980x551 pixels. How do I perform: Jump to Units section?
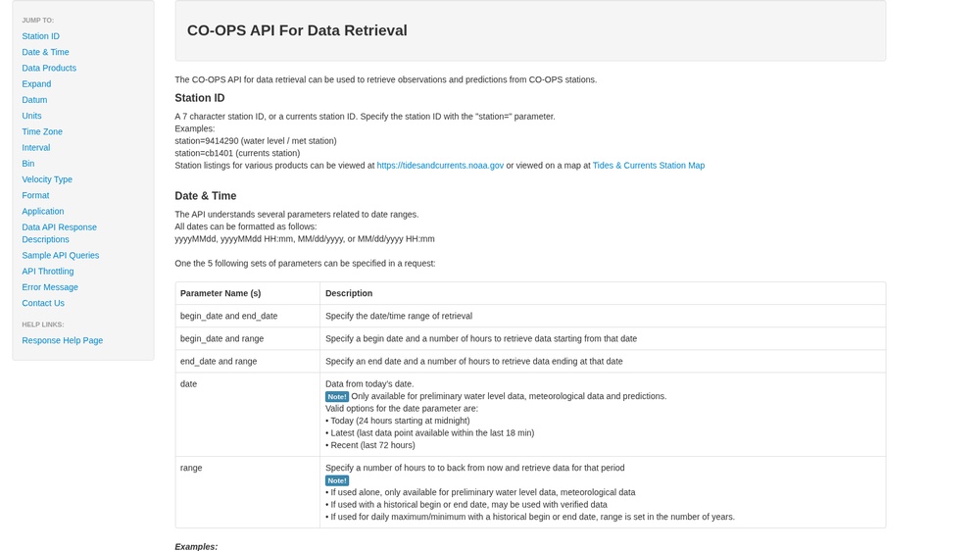(31, 116)
